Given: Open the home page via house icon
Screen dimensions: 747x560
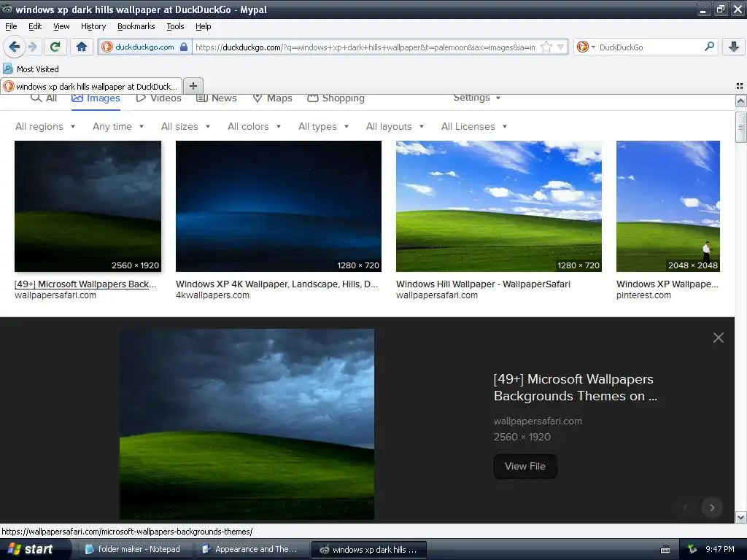Looking at the screenshot, I should (x=82, y=47).
